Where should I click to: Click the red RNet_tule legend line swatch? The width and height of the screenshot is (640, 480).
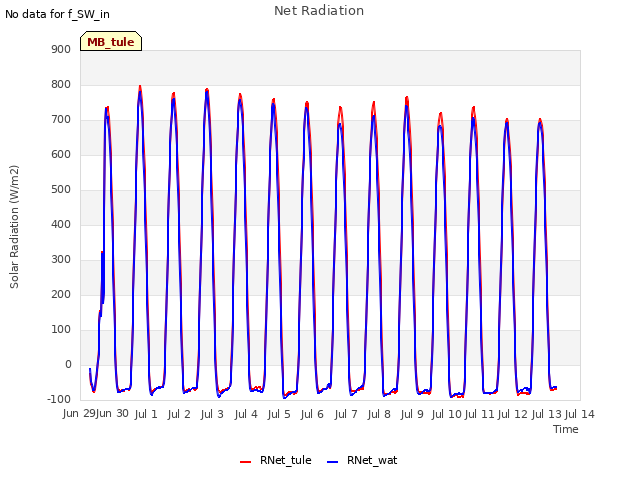point(245,462)
